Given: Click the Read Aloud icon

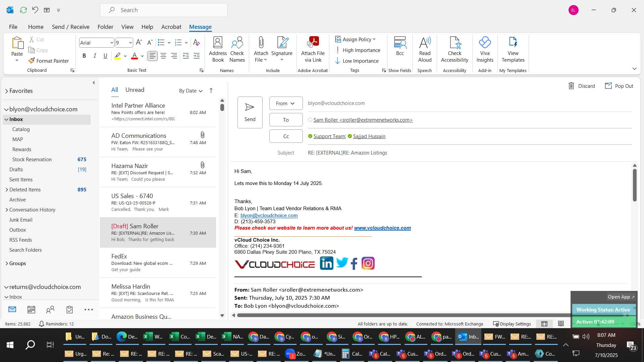Looking at the screenshot, I should click(x=425, y=50).
